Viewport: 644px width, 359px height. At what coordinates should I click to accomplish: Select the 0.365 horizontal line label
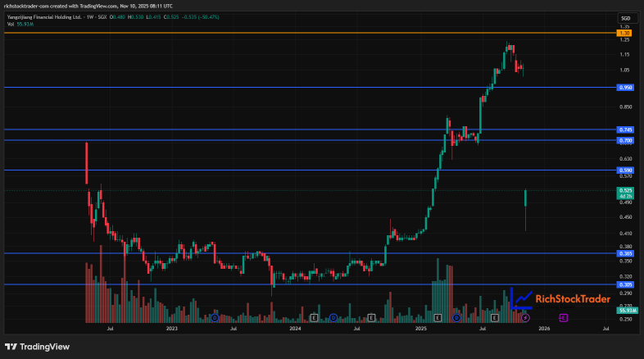(x=625, y=253)
